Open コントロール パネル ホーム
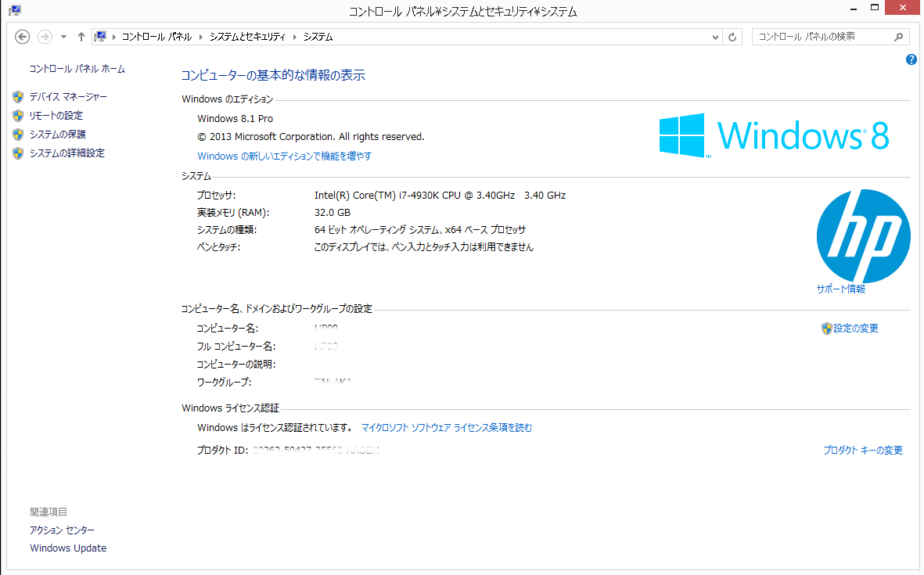 click(77, 69)
